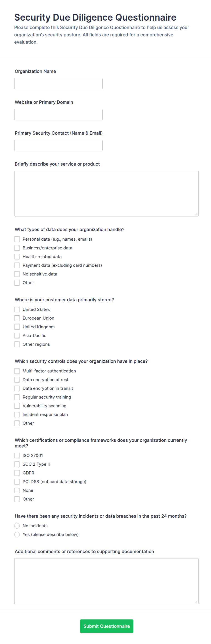Select European Union storage location
This screenshot has width=211, height=644.
click(17, 318)
